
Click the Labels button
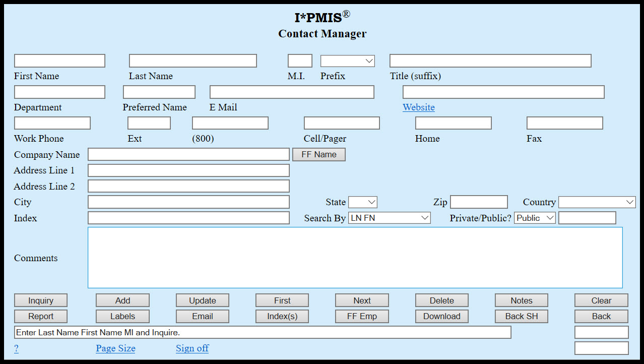122,316
